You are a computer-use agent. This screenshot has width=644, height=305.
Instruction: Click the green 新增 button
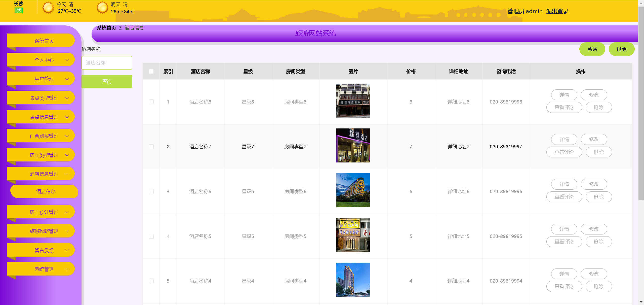click(592, 49)
